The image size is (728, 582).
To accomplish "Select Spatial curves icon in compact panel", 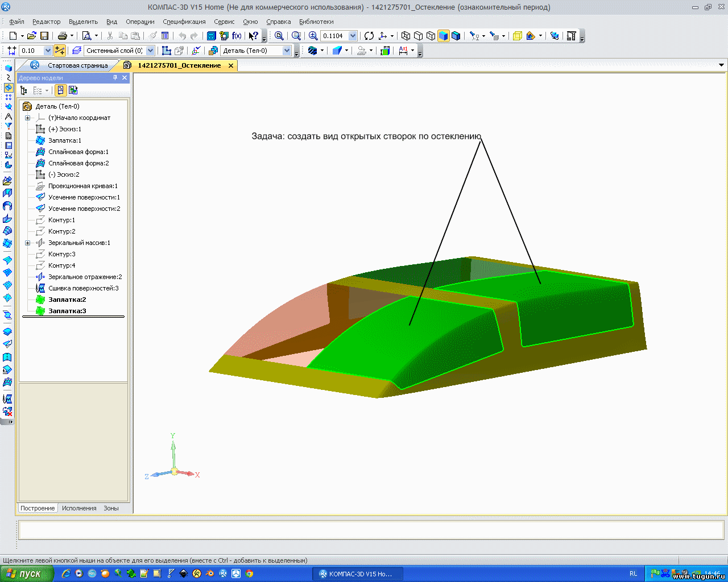I will coord(8,78).
